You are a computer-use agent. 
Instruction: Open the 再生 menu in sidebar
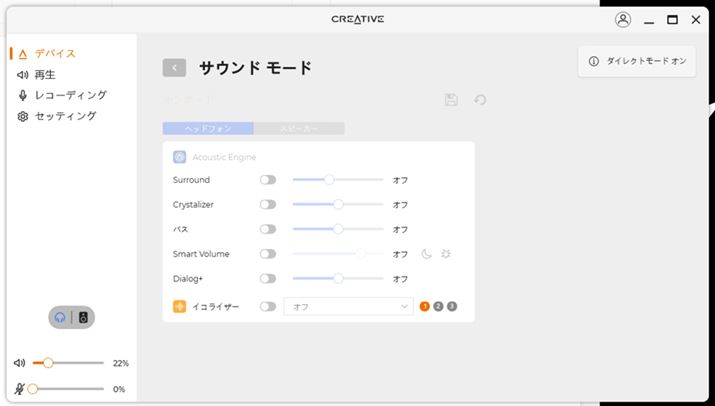pyautogui.click(x=45, y=74)
